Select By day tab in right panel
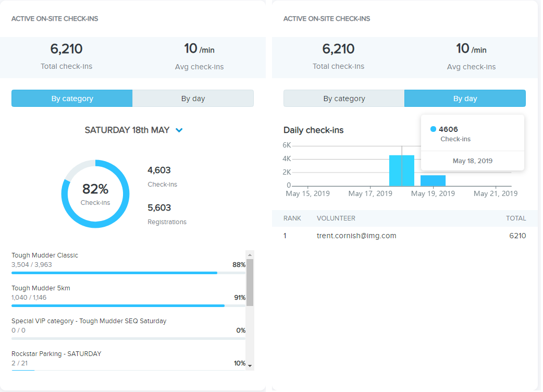The image size is (543, 392). [x=465, y=99]
